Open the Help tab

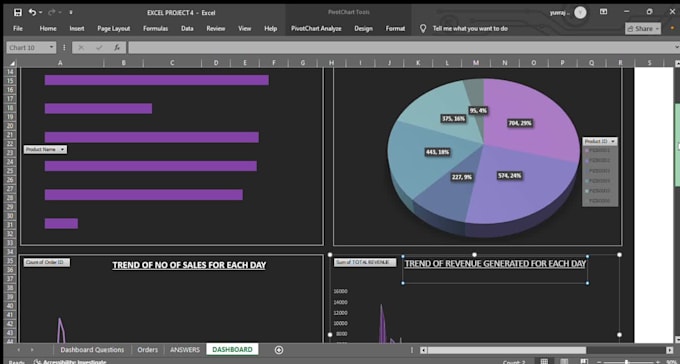[x=271, y=29]
